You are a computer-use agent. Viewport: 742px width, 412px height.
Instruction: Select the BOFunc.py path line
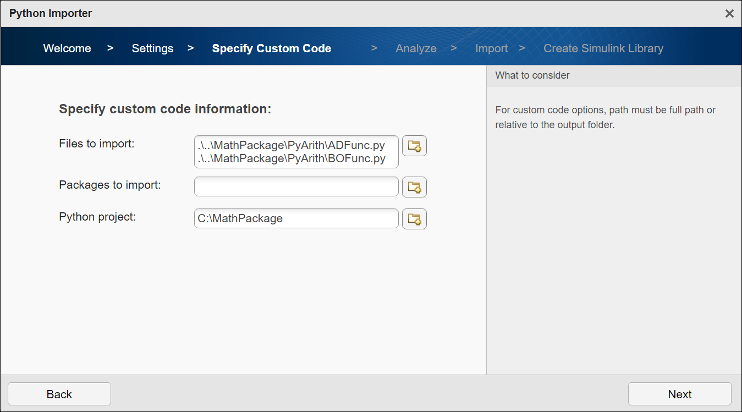coord(291,158)
